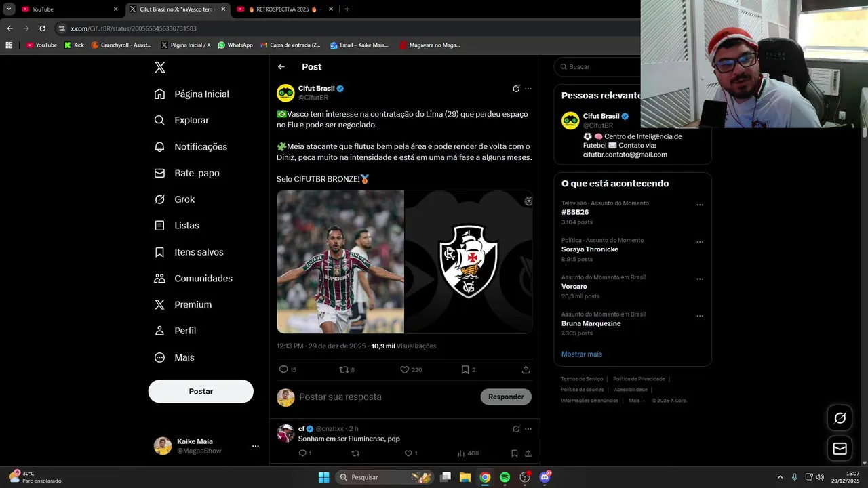Open Premium in the sidebar
The height and width of the screenshot is (488, 868).
tap(183, 305)
